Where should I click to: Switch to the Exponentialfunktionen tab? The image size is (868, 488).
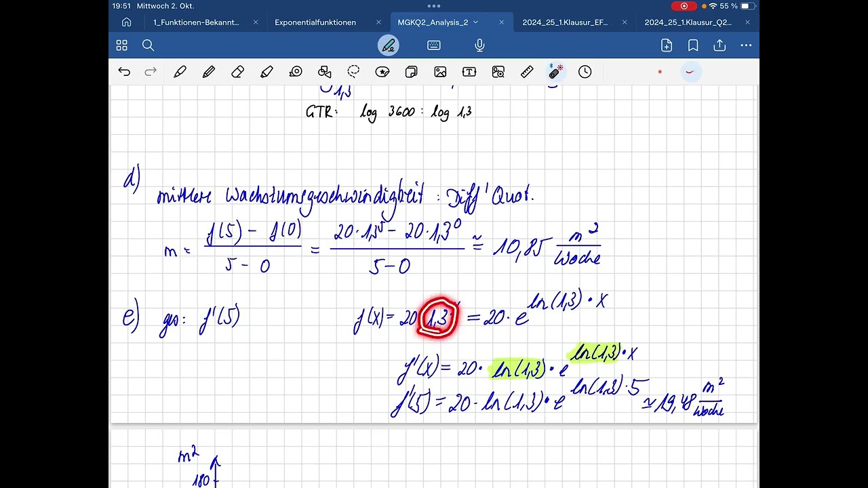tap(315, 22)
